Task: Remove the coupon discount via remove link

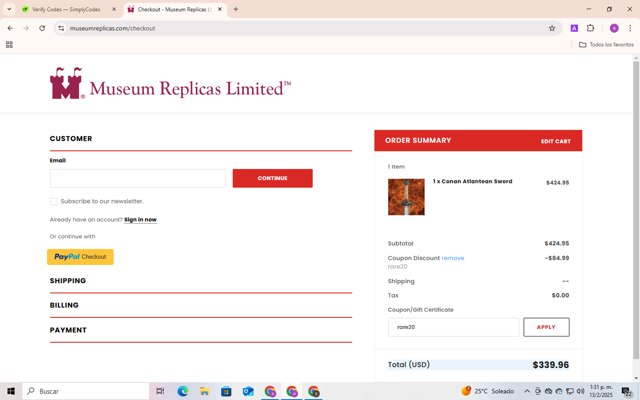Action: (453, 258)
